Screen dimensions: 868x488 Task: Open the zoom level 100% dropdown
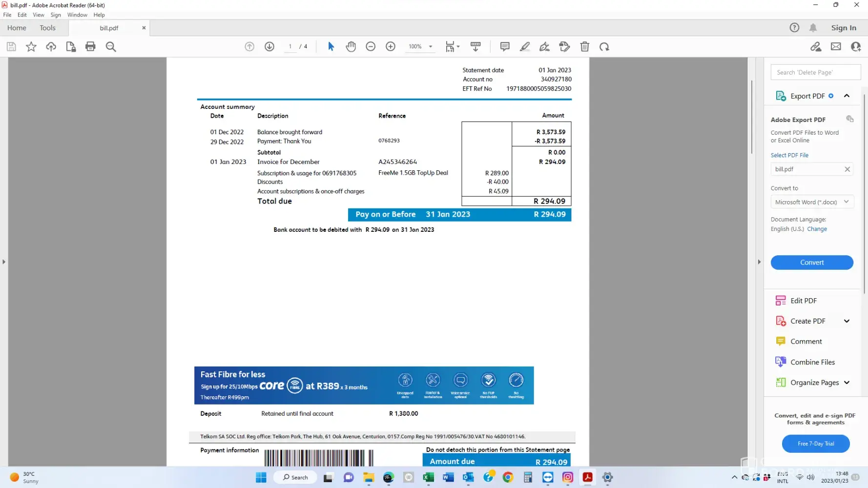pos(430,47)
